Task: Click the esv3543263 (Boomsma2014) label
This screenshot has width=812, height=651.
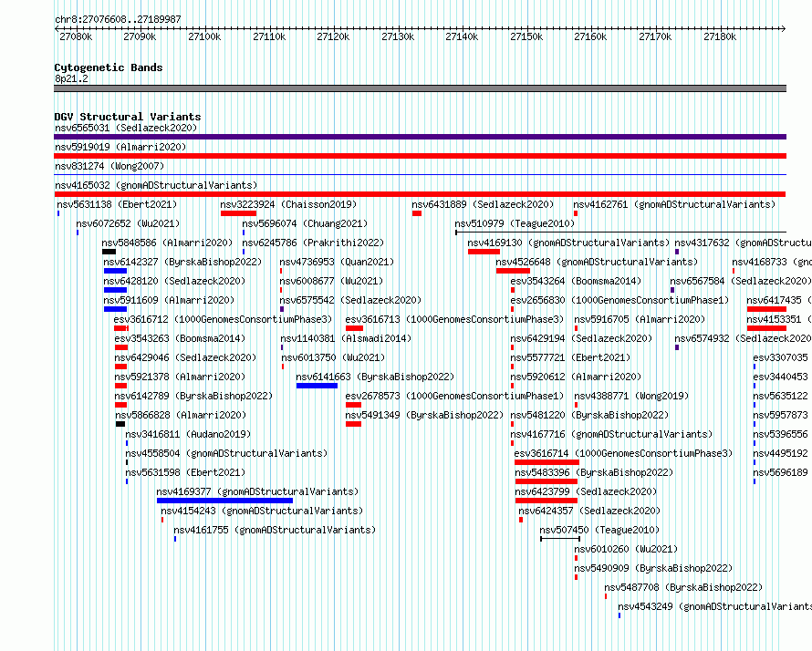Action: pyautogui.click(x=180, y=338)
